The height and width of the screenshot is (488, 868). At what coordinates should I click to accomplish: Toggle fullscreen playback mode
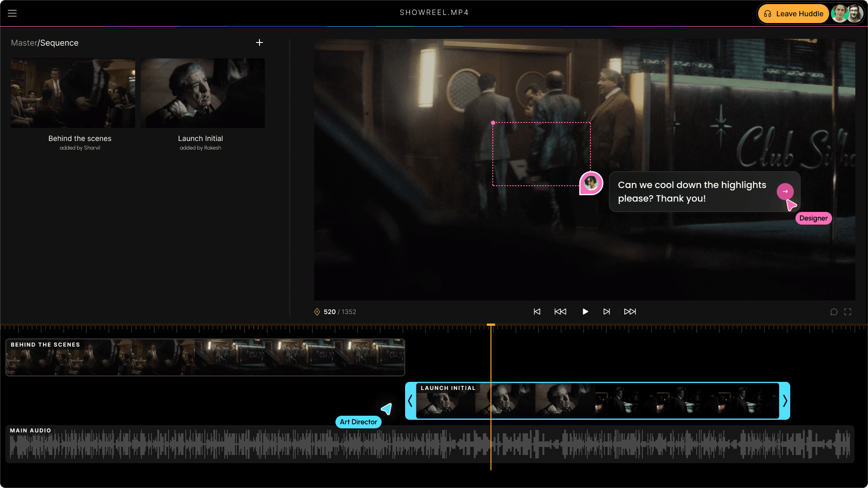pos(848,311)
